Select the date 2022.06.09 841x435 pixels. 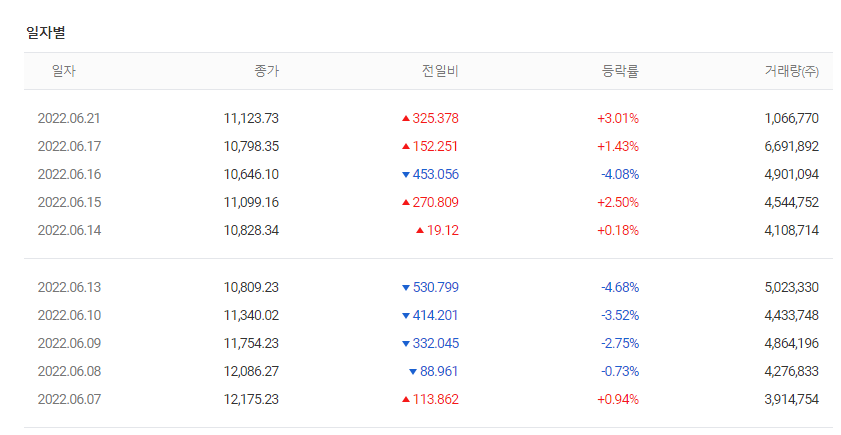tap(69, 343)
